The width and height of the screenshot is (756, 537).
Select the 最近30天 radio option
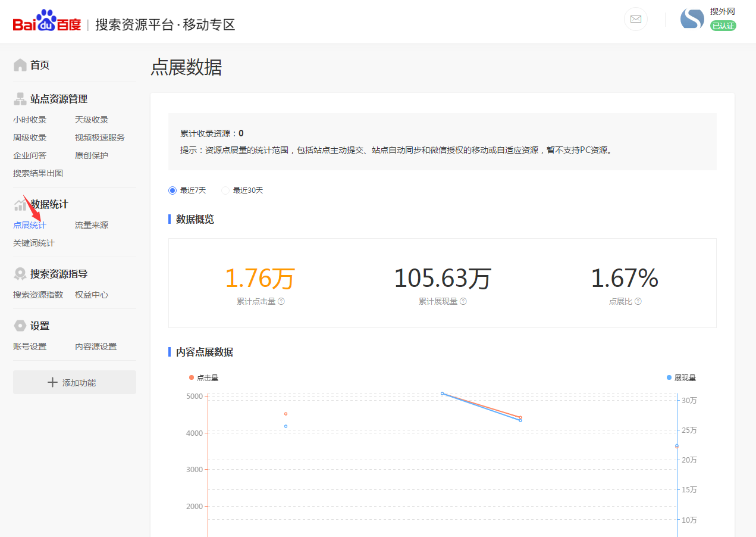(225, 190)
